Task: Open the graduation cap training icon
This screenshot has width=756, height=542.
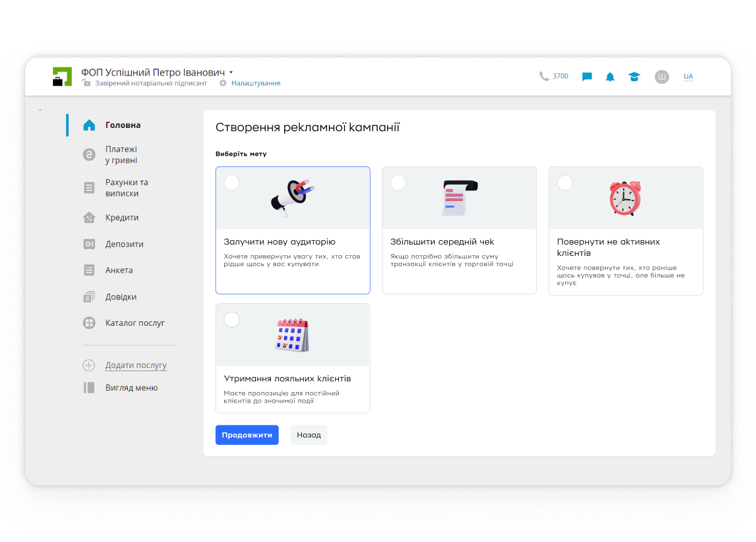Action: click(x=634, y=77)
